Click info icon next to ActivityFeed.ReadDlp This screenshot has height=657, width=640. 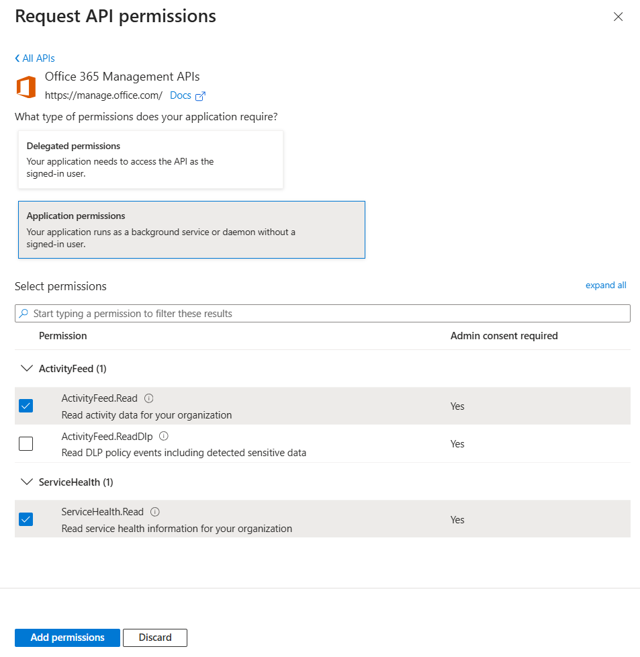point(164,436)
